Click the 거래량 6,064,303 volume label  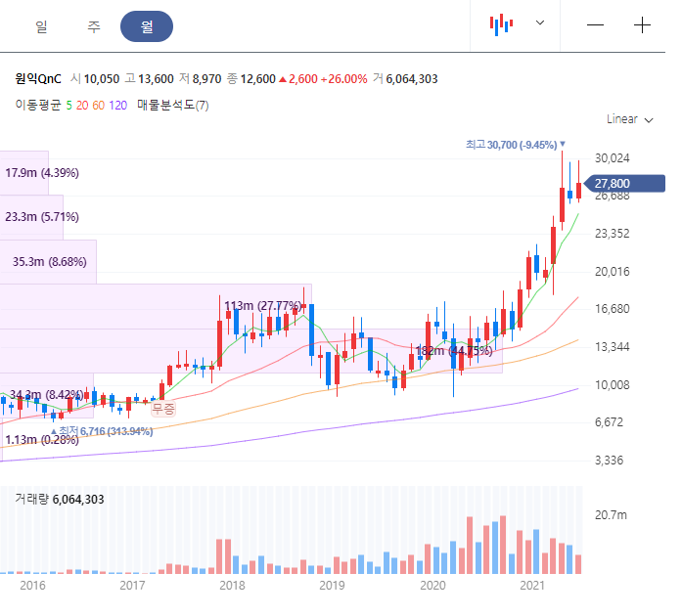(60, 499)
